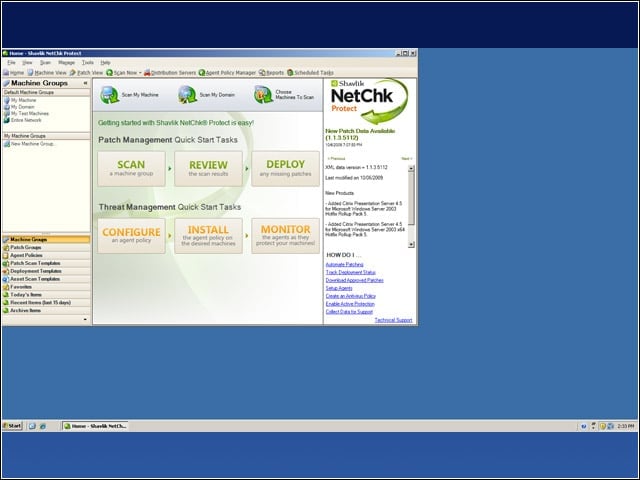The width and height of the screenshot is (640, 480).
Task: Open Track Deployment Status link
Action: point(351,272)
